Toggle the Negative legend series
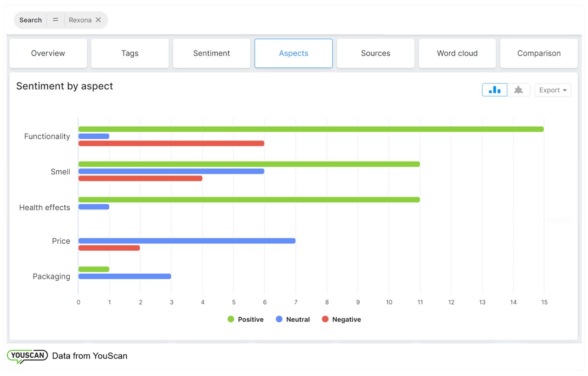This screenshot has width=588, height=376. click(341, 320)
